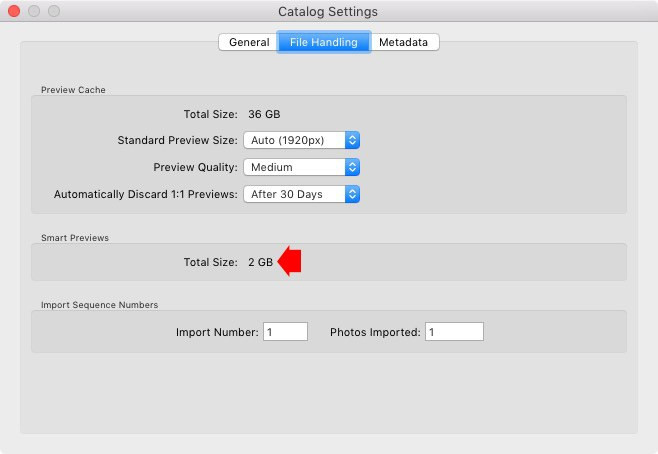The image size is (658, 454).
Task: Switch to the General tab
Action: [x=248, y=42]
